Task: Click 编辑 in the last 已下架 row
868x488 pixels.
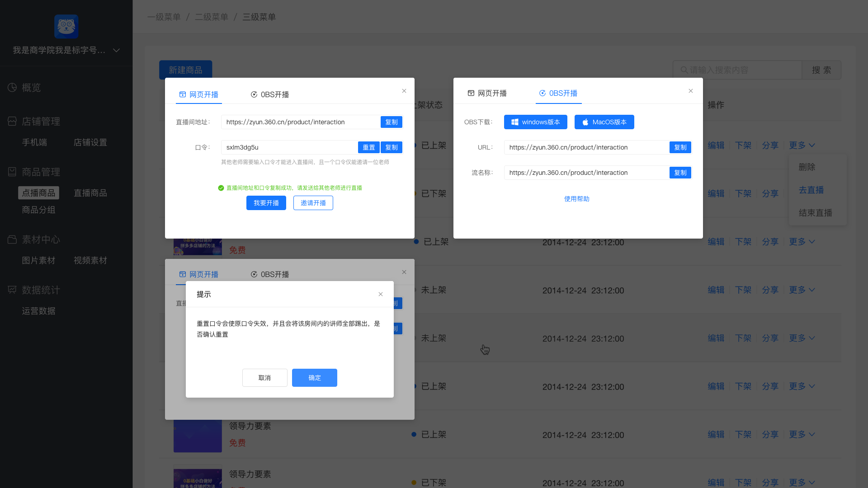Action: [716, 483]
